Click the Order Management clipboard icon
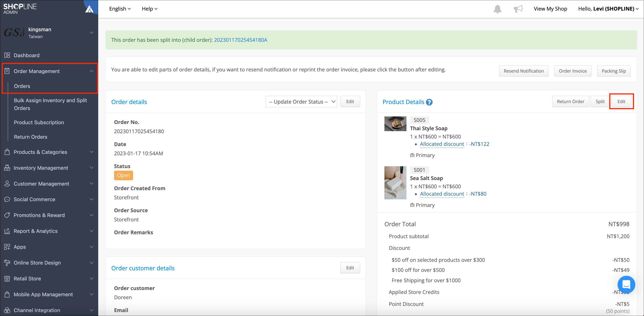 [7, 71]
